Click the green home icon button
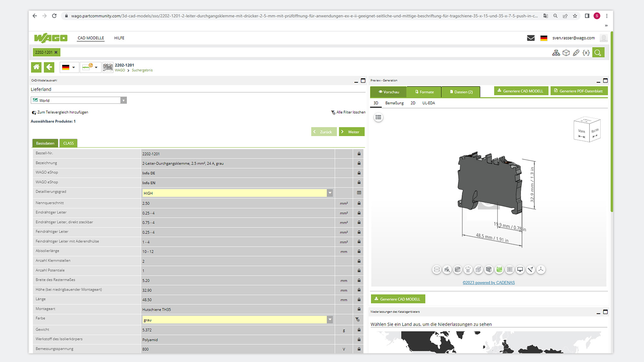This screenshot has width=644, height=362. pyautogui.click(x=36, y=67)
